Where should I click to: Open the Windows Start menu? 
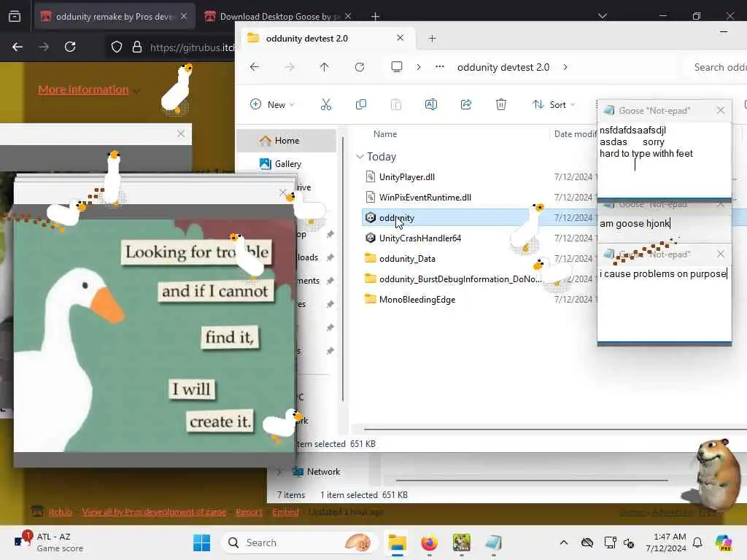click(x=201, y=542)
